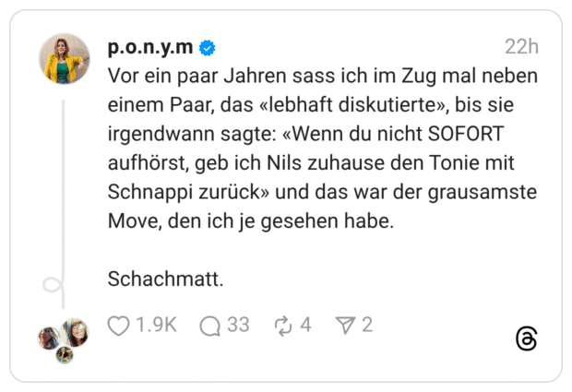
Task: Open p.o.n.y.m's profile picture
Action: (x=64, y=59)
